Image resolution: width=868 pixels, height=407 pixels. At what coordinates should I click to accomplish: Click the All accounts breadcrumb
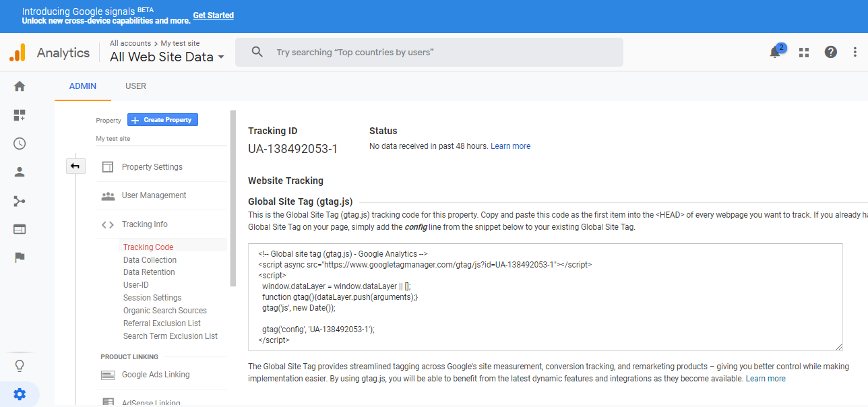coord(130,43)
